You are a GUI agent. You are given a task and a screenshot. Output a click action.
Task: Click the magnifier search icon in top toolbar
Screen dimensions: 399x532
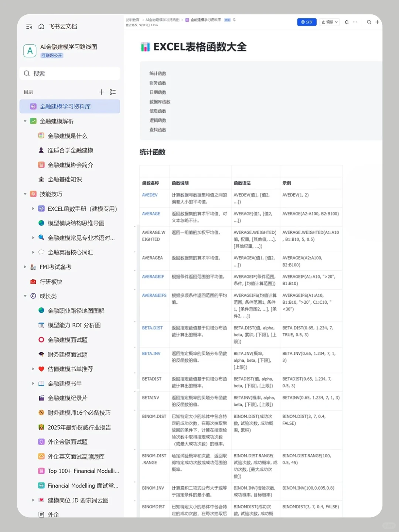click(x=369, y=22)
